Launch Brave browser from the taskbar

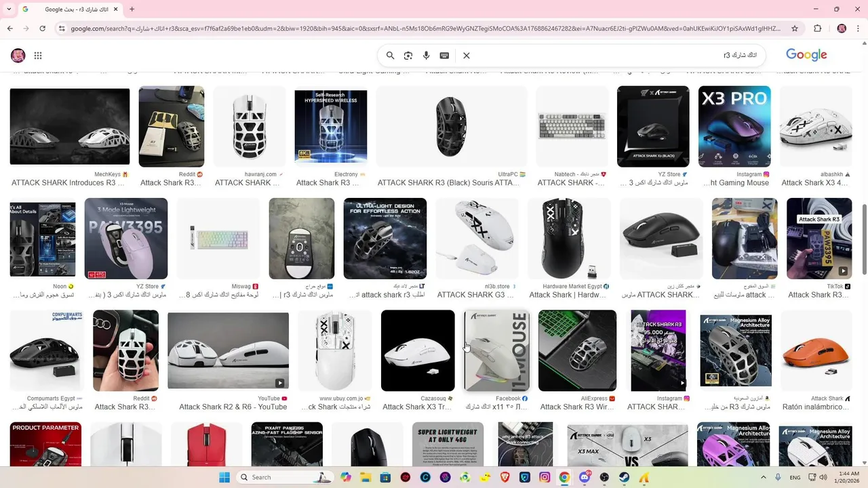[505, 477]
